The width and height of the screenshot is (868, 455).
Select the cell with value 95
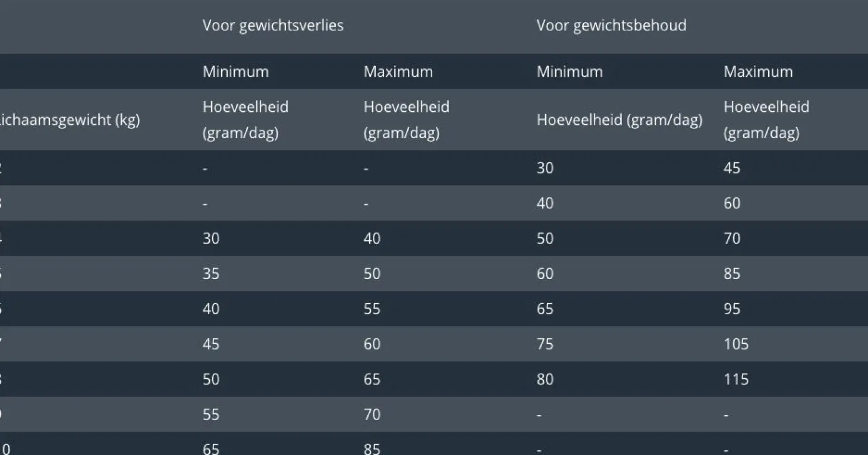pyautogui.click(x=732, y=309)
